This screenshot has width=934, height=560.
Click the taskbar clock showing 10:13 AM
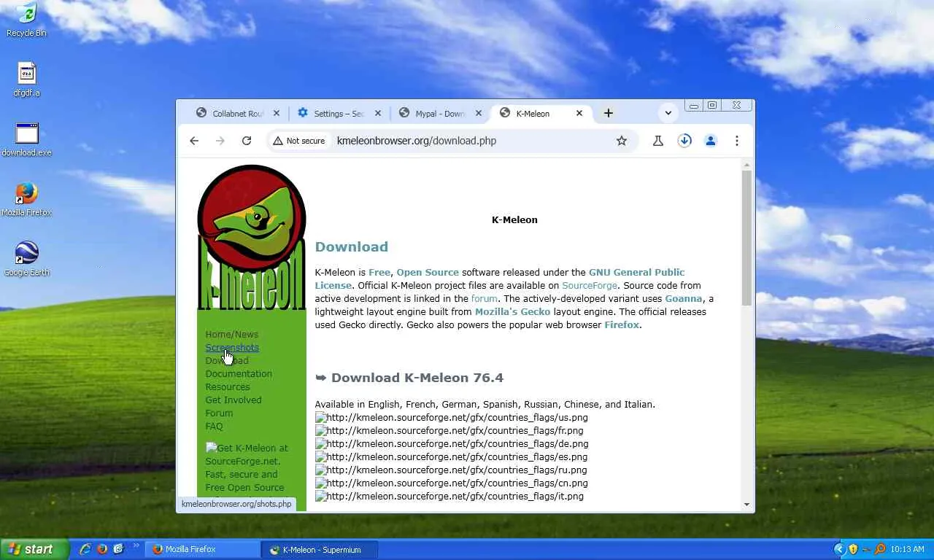907,549
